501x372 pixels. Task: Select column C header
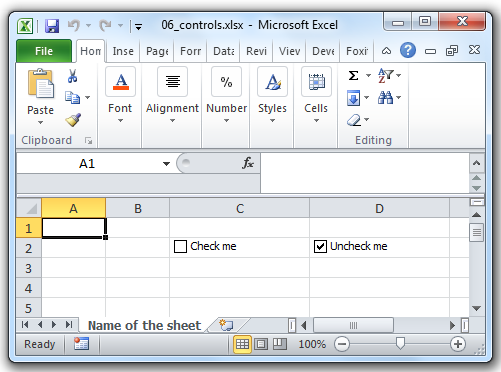(x=240, y=209)
